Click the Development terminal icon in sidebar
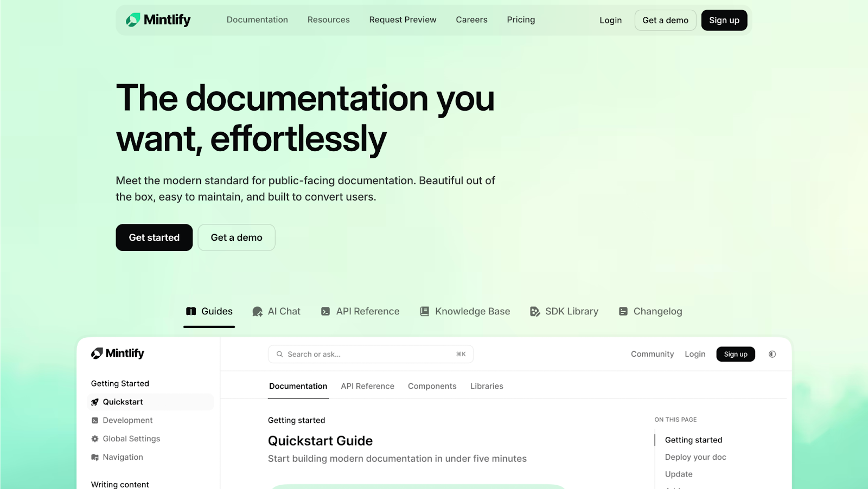The width and height of the screenshot is (868, 489). pyautogui.click(x=95, y=420)
